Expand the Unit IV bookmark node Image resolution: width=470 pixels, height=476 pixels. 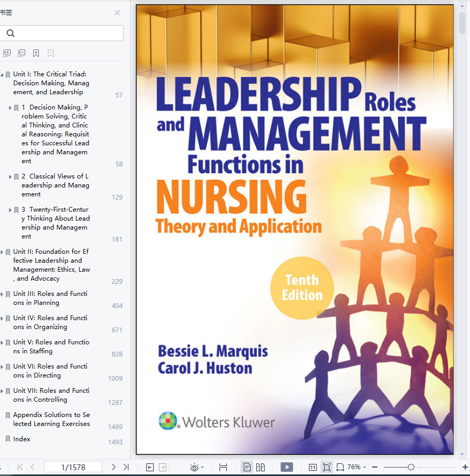[x=2, y=319]
